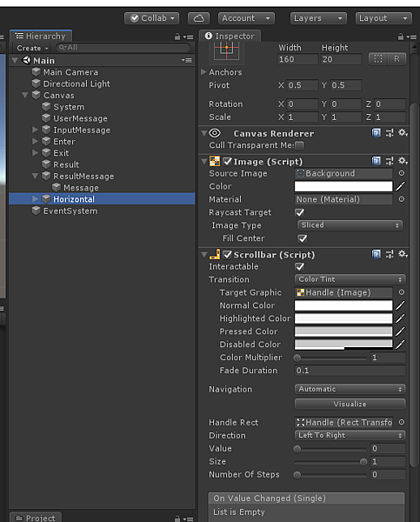Open the Pressed Color swatch
Viewport: 420px width, 522px height.
(x=343, y=331)
